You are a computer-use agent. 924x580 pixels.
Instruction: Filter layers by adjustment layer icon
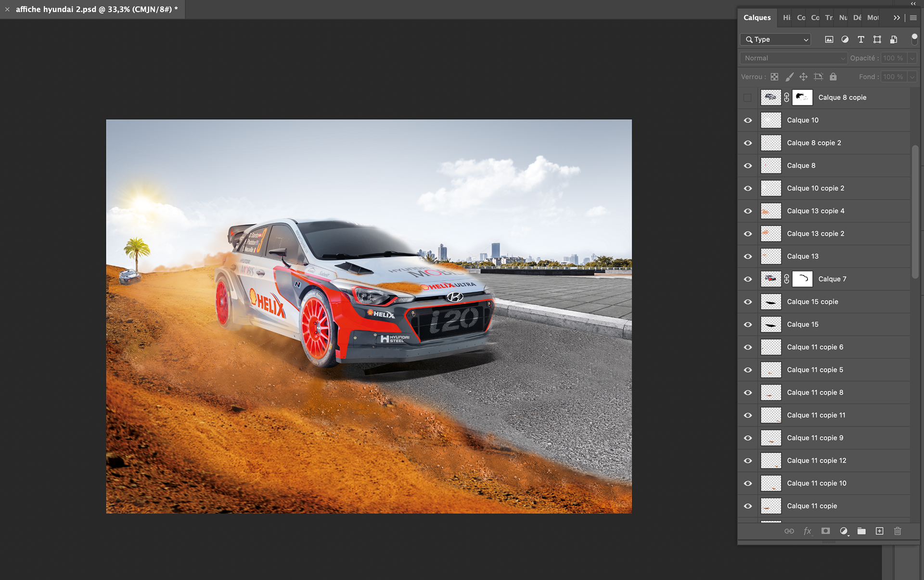pos(845,39)
